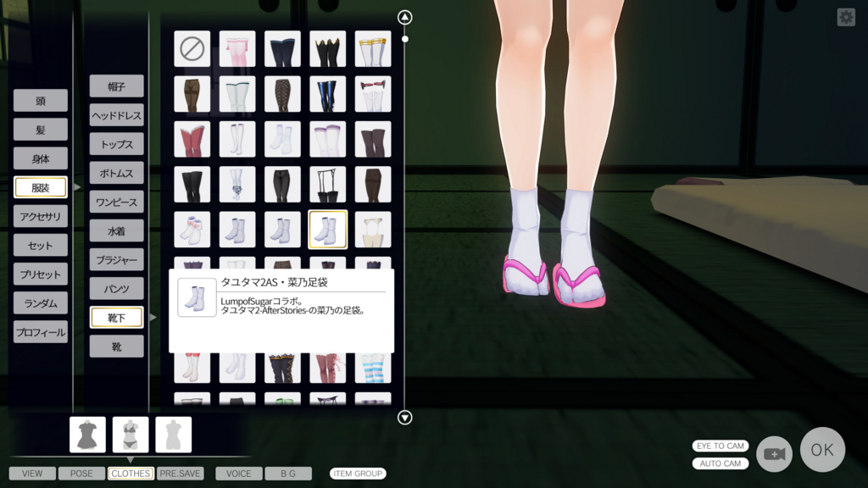
Task: Select the パンツ (panties) subcategory
Action: [116, 289]
